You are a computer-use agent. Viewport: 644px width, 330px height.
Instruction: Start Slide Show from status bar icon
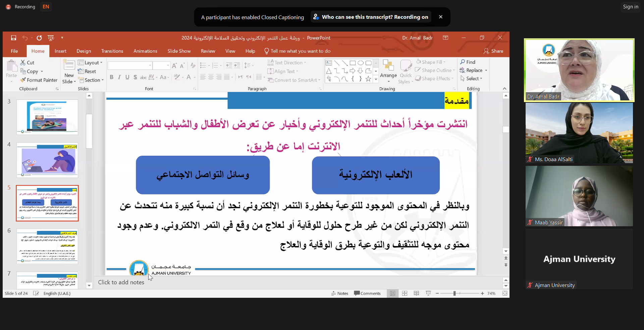coord(428,293)
